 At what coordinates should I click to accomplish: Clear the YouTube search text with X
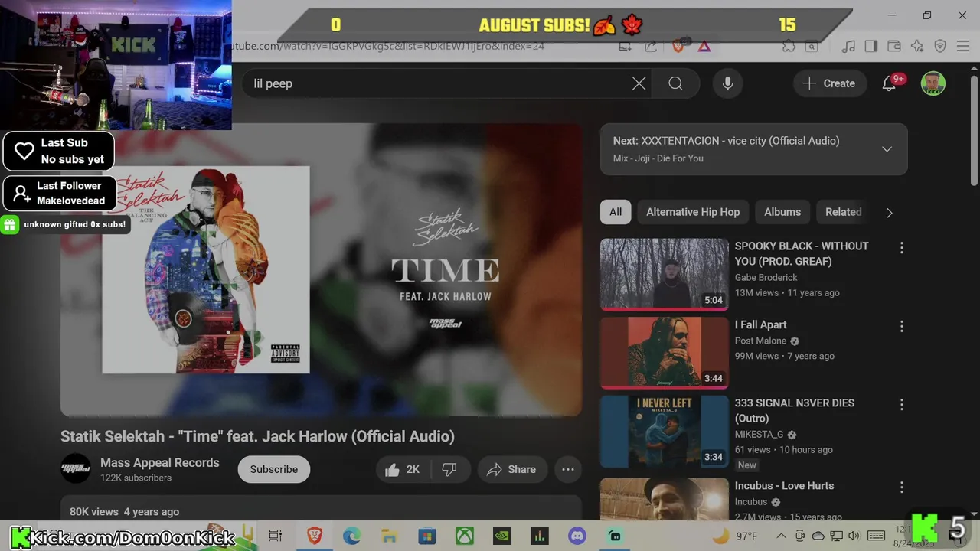tap(639, 83)
